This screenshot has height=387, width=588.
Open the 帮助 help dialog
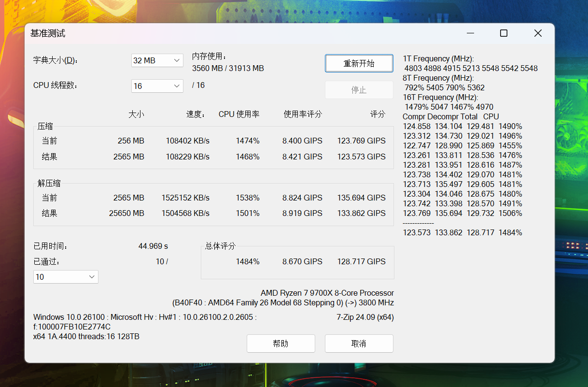[280, 344]
